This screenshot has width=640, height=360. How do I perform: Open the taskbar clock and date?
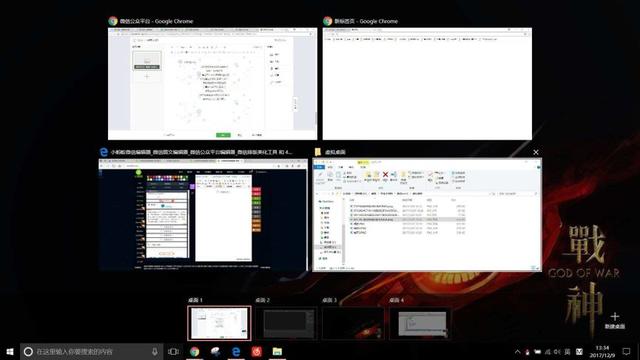pos(602,351)
